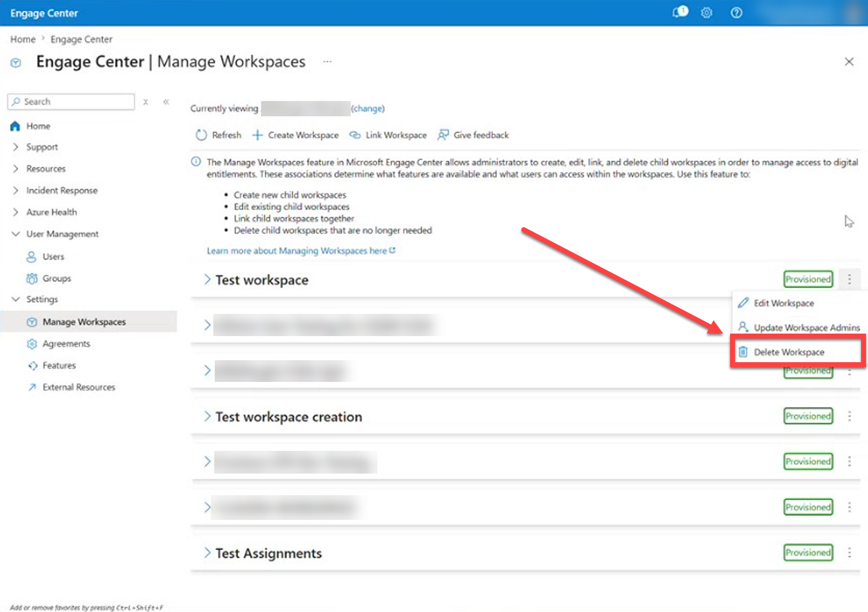Select Manage Workspaces in sidebar
The width and height of the screenshot is (868, 612).
89,322
